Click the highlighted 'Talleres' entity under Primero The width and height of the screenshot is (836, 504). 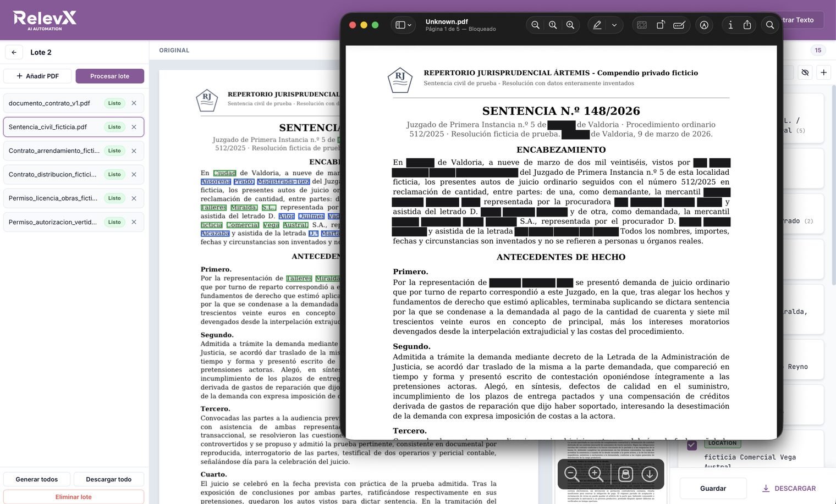click(x=299, y=278)
